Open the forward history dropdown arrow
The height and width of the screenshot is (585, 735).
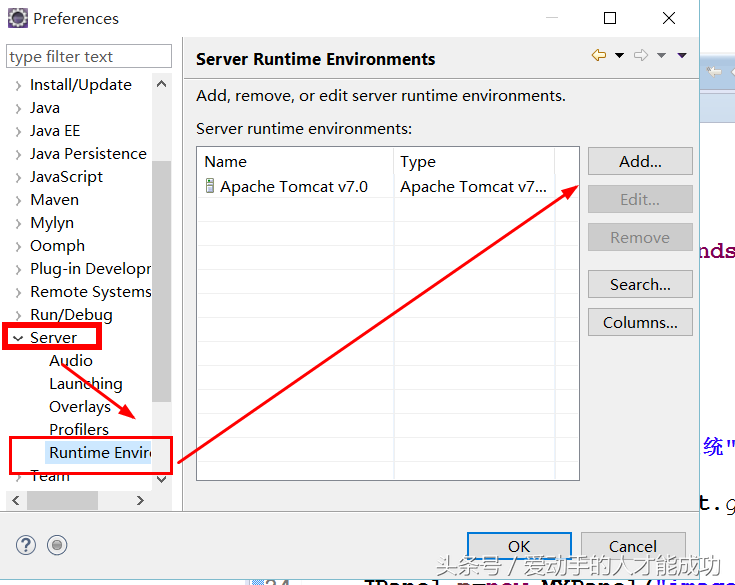coord(661,55)
